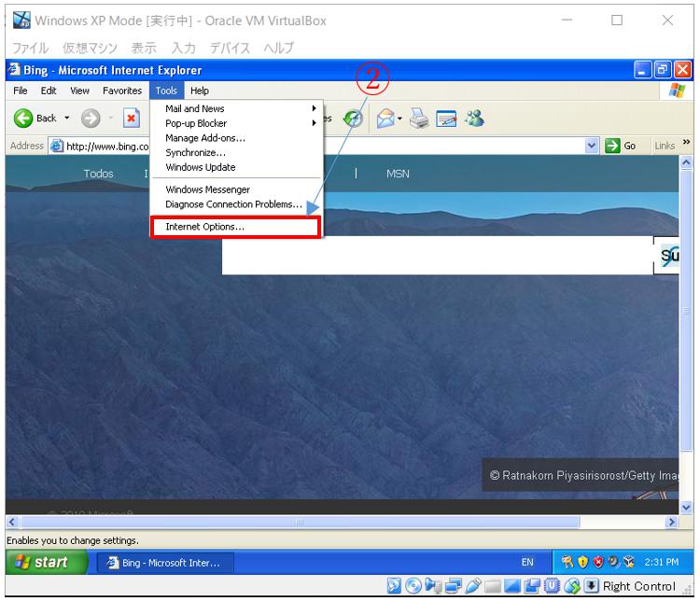The height and width of the screenshot is (601, 700).
Task: Open the IE Edit menu
Action: 49,91
